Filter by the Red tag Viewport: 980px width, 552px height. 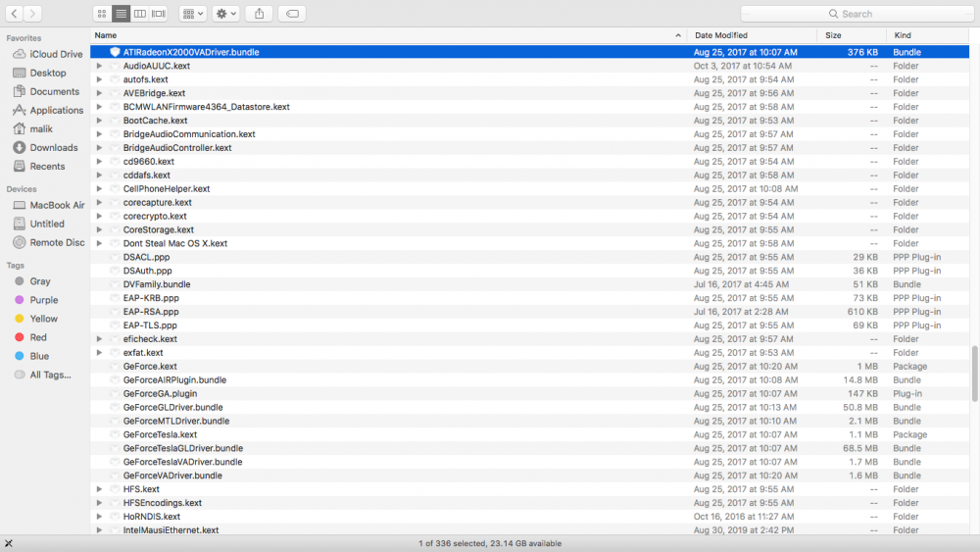[x=38, y=337]
